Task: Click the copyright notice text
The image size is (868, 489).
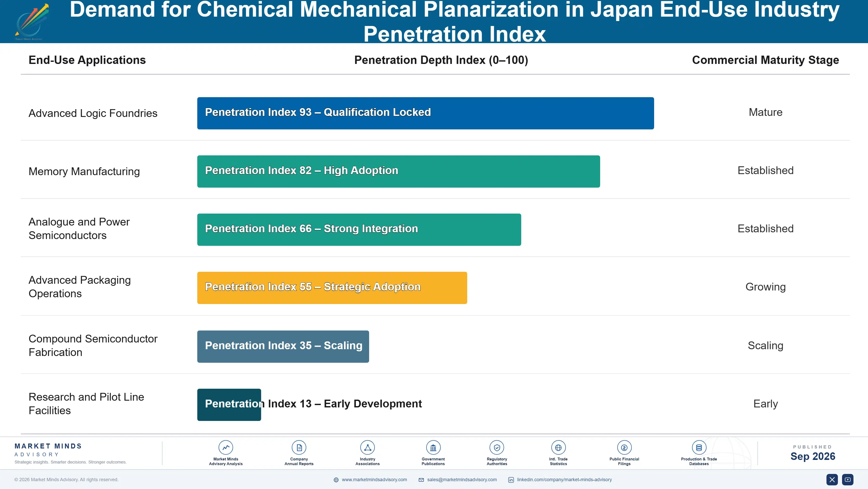Action: [66, 480]
